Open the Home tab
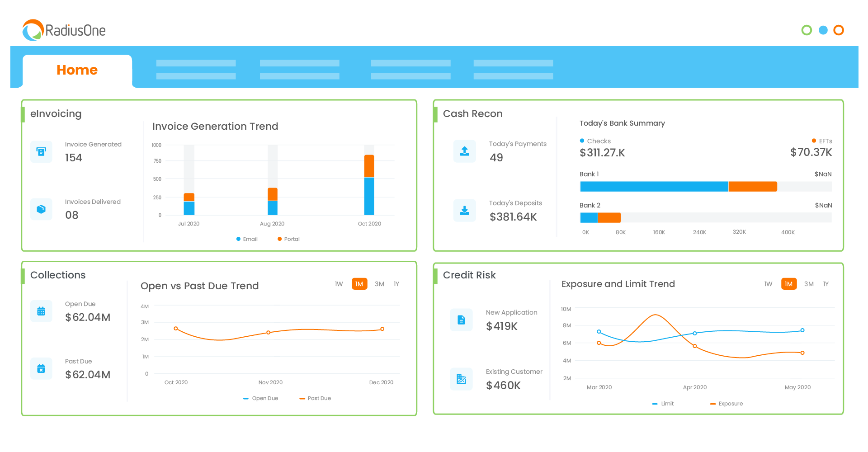 click(77, 70)
